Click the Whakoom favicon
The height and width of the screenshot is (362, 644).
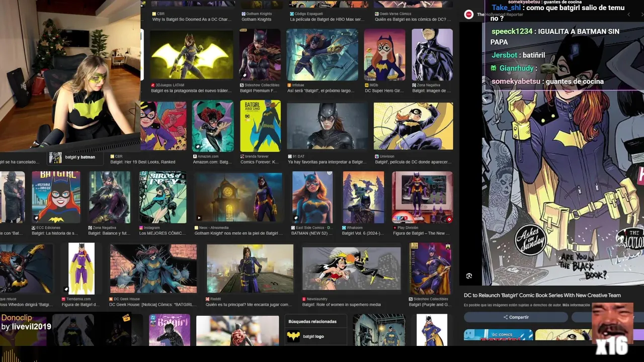[344, 228]
